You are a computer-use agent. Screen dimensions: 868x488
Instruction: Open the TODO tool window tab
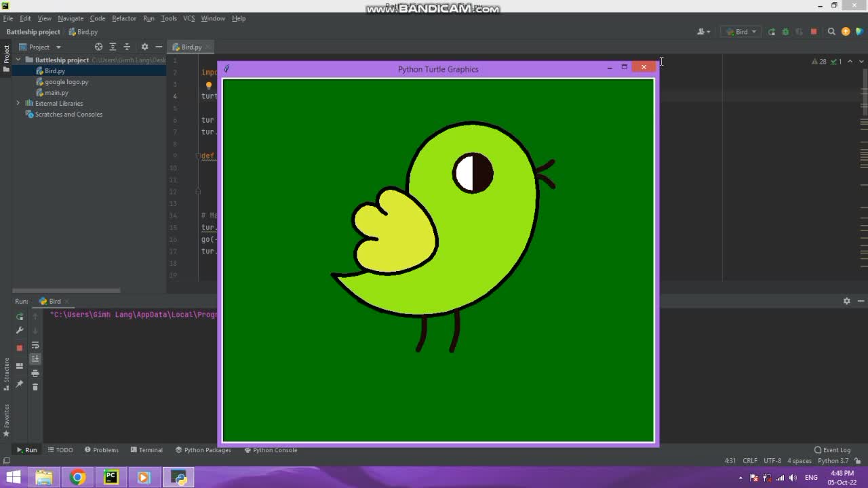click(60, 450)
